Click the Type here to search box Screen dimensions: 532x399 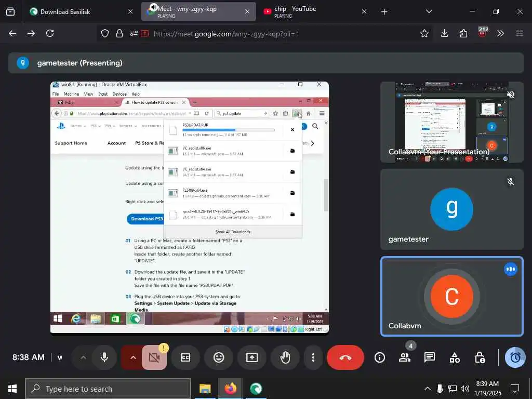point(108,389)
